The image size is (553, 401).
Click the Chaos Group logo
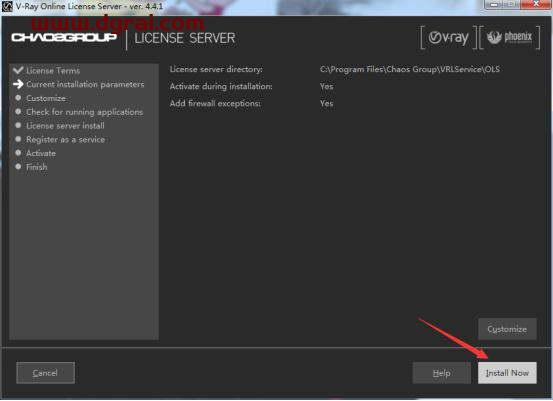click(x=64, y=37)
